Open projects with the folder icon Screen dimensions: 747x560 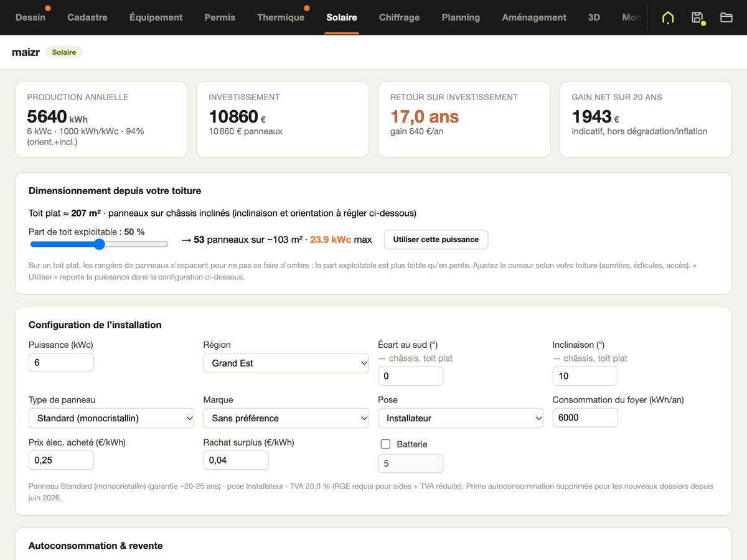[726, 17]
